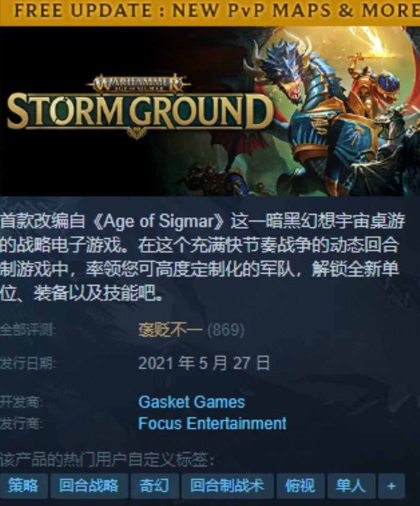The image size is (420, 506).
Task: Click the Warhammer Age of Sigmar emblem
Action: tap(138, 83)
